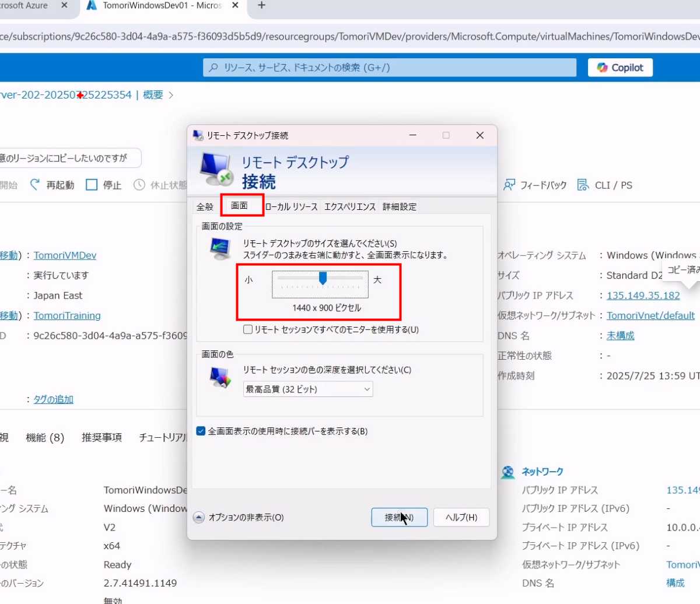The width and height of the screenshot is (700, 604).
Task: Open the エクスペリエンス tab
Action: [x=350, y=206]
